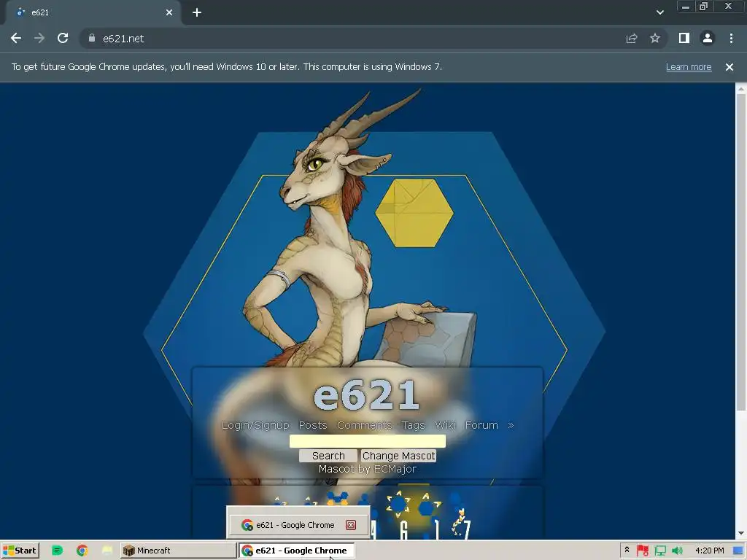
Task: Open a new tab
Action: pos(197,12)
